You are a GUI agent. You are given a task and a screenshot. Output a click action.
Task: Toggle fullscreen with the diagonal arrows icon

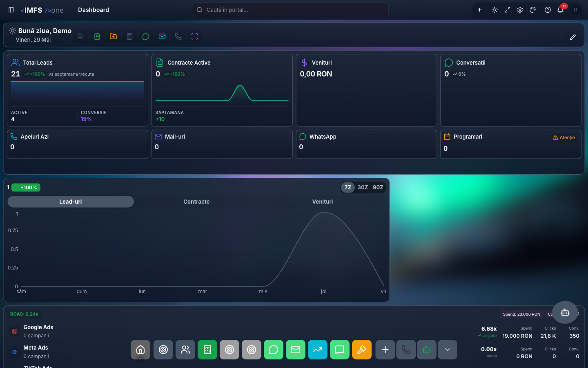pyautogui.click(x=507, y=10)
